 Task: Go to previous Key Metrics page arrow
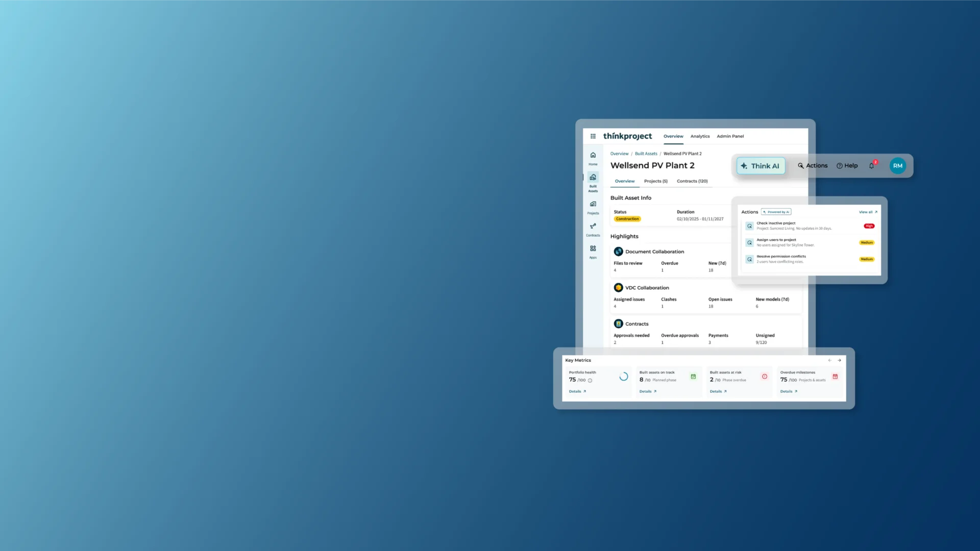click(x=829, y=360)
